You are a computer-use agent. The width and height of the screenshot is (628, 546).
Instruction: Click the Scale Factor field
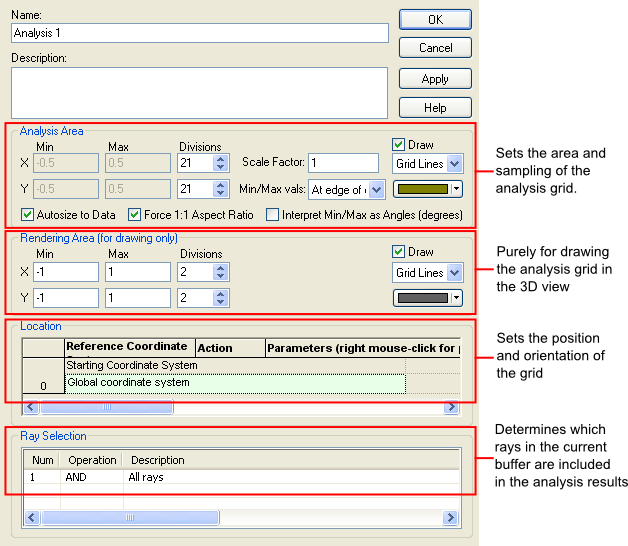click(x=342, y=163)
